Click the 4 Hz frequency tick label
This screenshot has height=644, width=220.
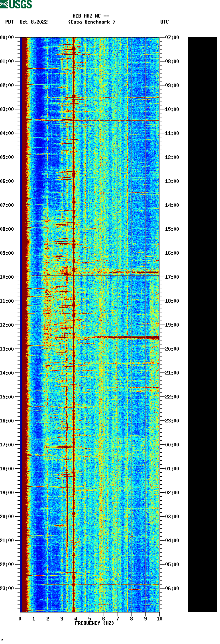(76, 619)
